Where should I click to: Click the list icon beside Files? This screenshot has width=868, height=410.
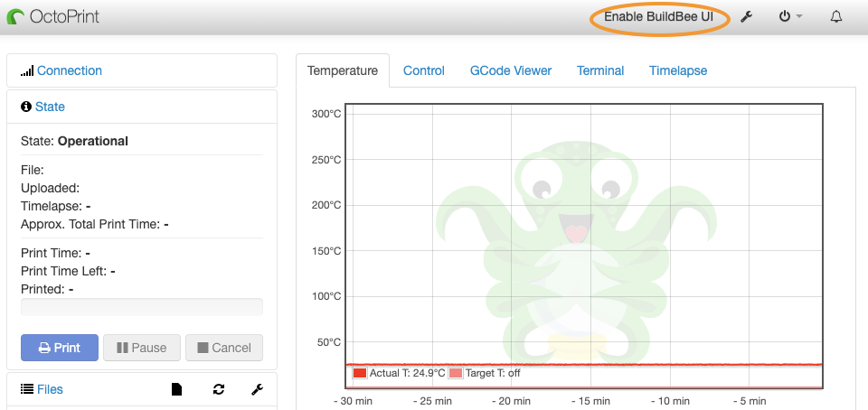pos(26,389)
